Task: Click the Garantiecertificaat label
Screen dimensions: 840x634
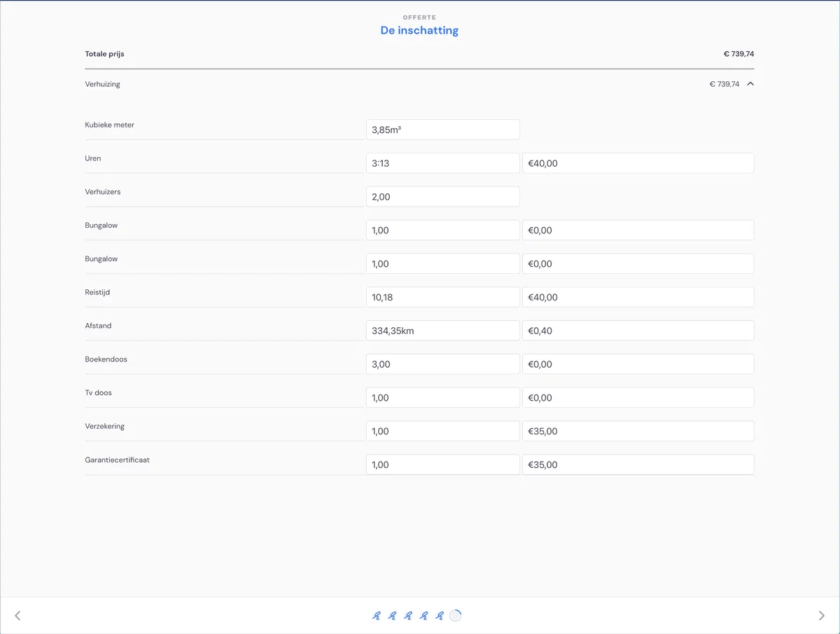Action: [118, 460]
